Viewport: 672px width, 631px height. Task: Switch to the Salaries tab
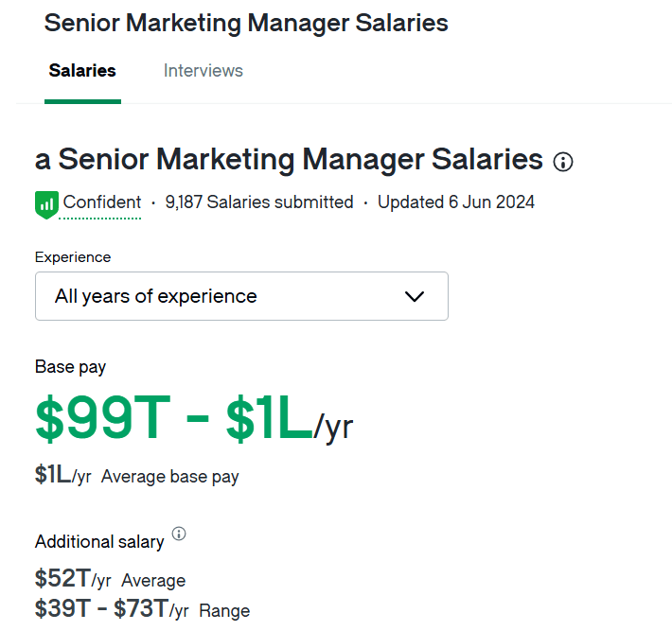point(82,71)
